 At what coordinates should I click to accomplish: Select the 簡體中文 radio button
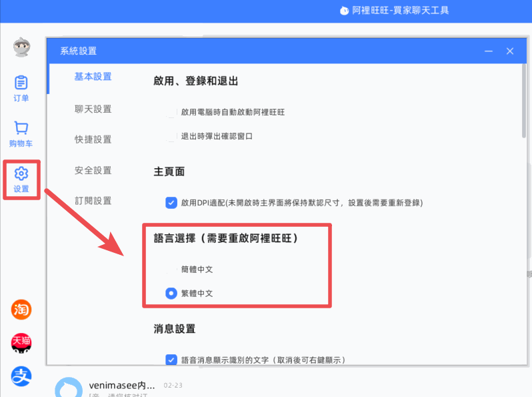(x=171, y=270)
